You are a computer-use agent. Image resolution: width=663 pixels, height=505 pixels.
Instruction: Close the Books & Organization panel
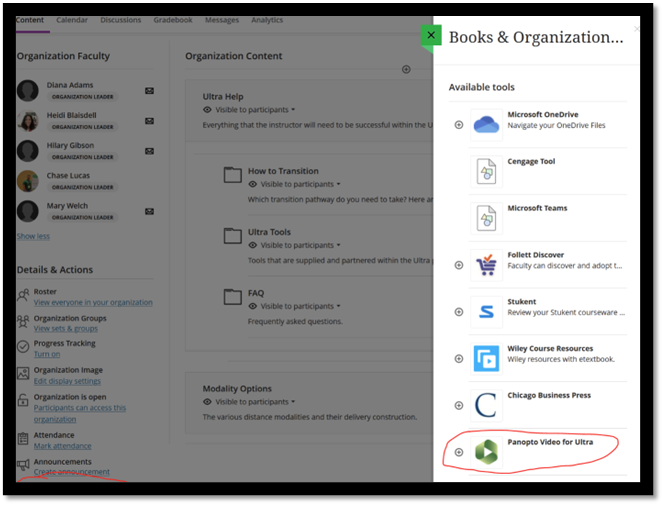(431, 35)
